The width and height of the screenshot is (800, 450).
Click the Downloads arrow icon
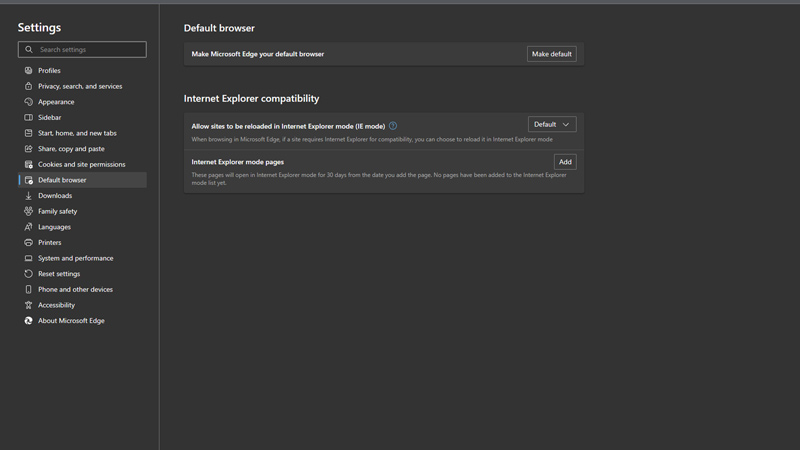[x=29, y=195]
